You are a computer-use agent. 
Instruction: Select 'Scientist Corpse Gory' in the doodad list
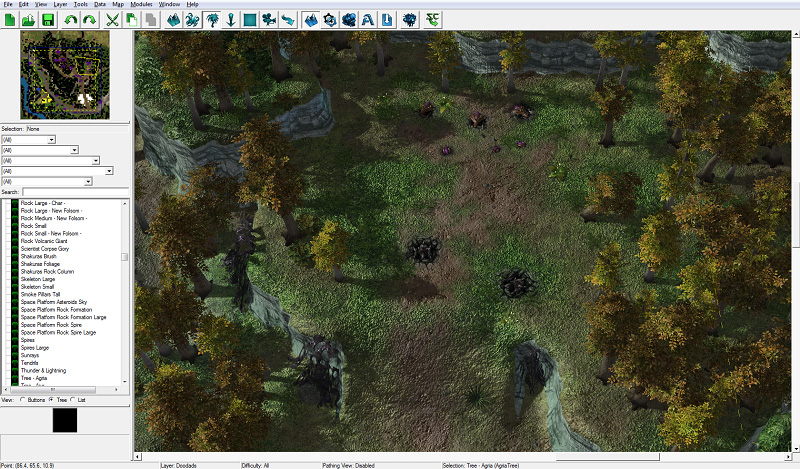pyautogui.click(x=44, y=249)
